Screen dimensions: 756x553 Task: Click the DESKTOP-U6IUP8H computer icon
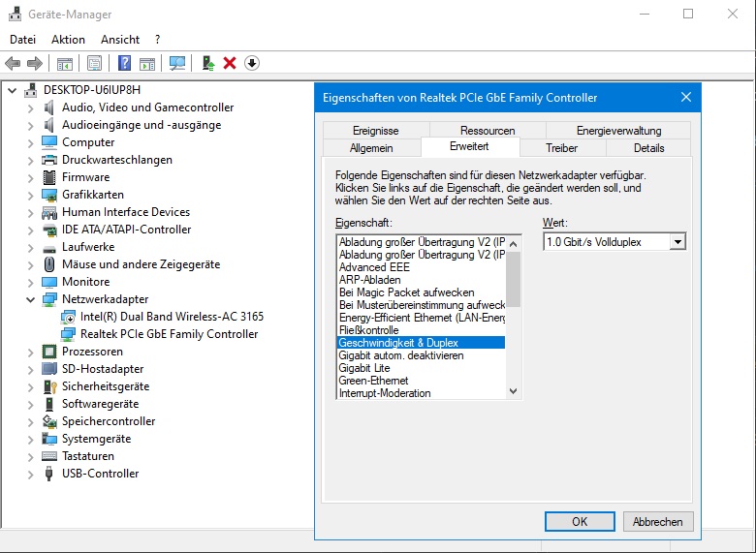click(31, 90)
